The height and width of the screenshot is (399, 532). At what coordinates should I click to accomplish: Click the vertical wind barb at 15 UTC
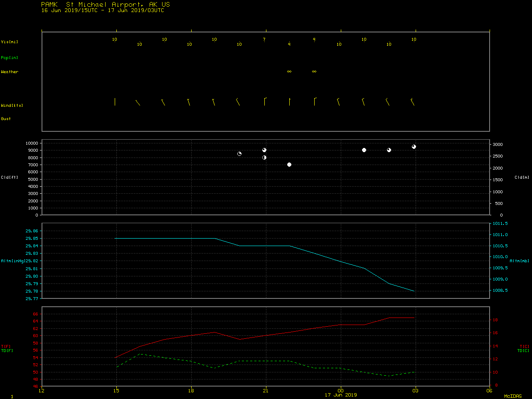click(x=115, y=101)
